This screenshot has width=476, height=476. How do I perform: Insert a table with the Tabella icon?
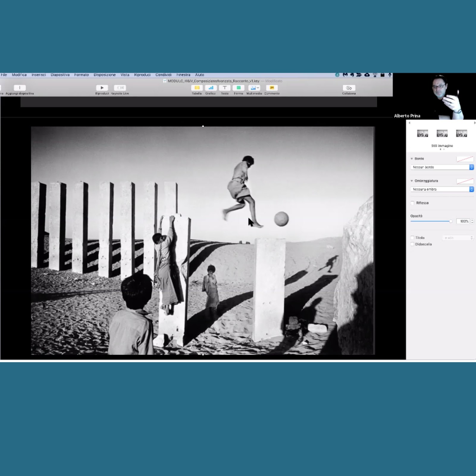coord(197,88)
